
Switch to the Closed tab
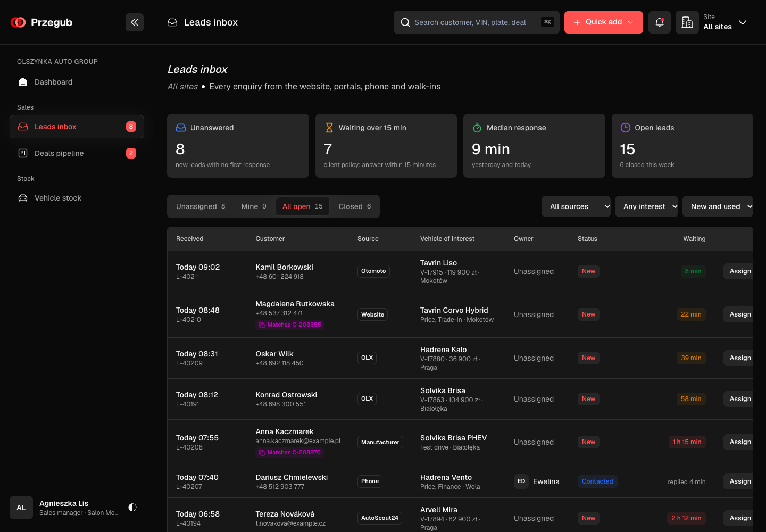tap(355, 206)
